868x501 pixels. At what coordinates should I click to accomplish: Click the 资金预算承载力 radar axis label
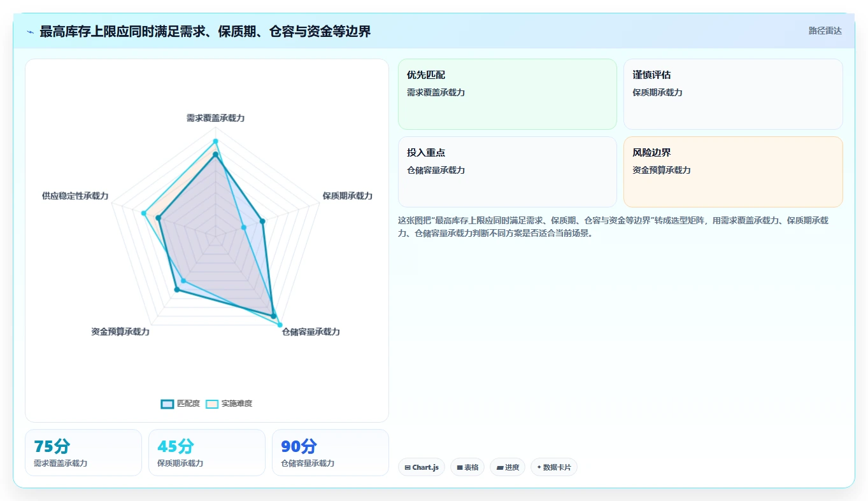pos(120,332)
